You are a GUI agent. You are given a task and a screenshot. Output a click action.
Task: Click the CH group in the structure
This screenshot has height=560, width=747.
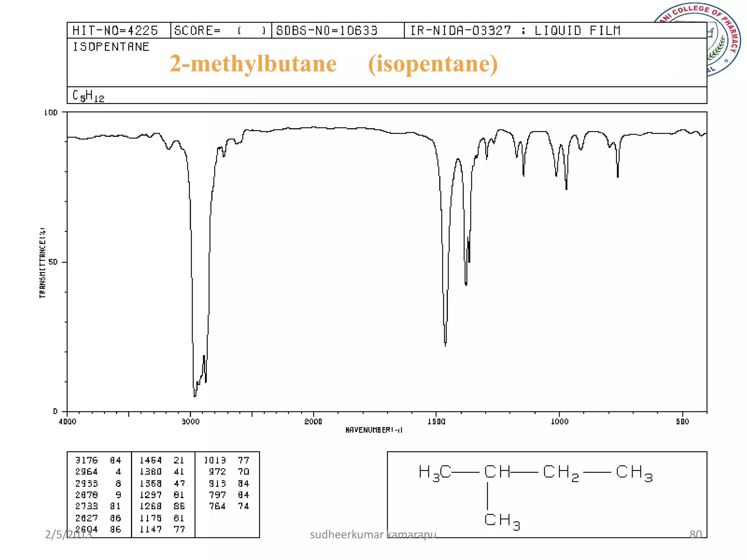(497, 472)
